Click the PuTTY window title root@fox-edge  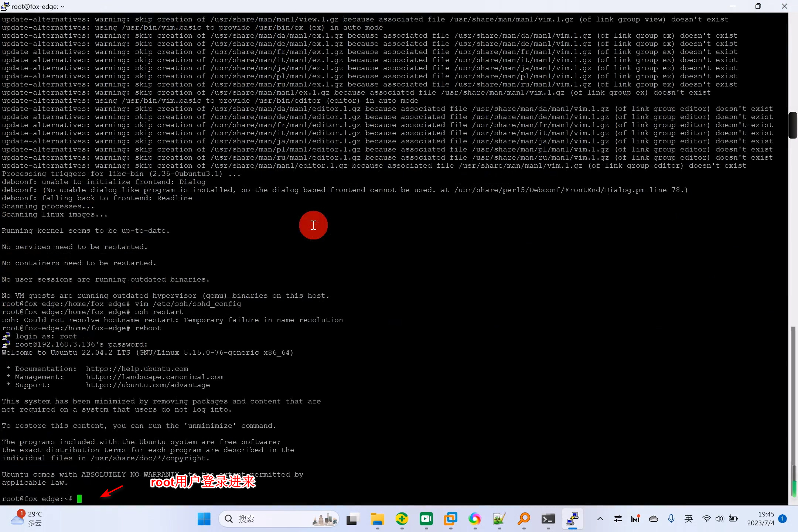(x=38, y=7)
